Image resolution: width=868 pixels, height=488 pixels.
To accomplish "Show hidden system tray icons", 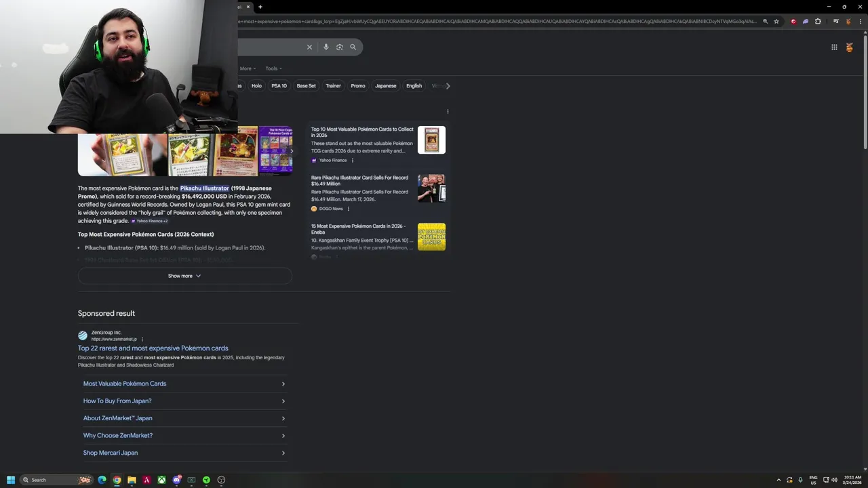I will click(x=778, y=480).
